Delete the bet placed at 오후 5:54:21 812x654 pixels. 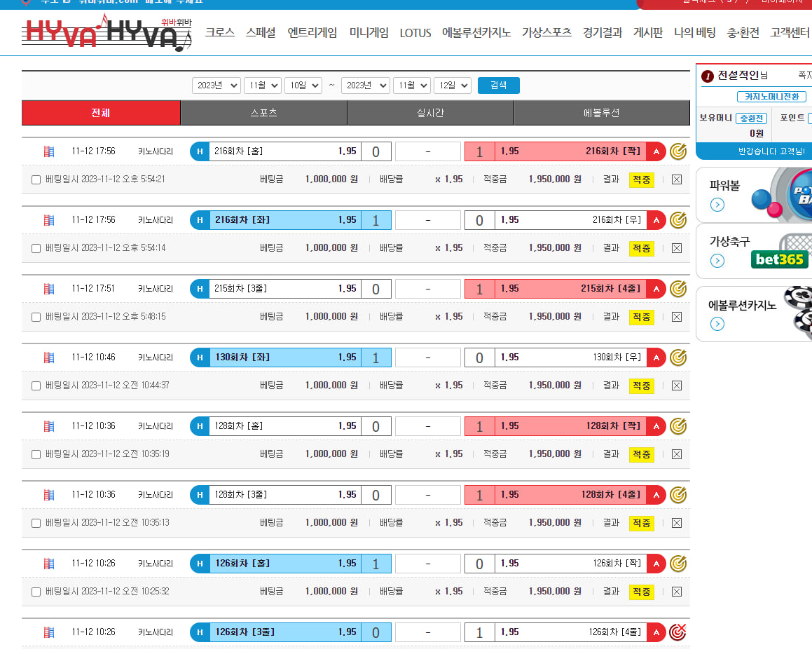point(676,179)
